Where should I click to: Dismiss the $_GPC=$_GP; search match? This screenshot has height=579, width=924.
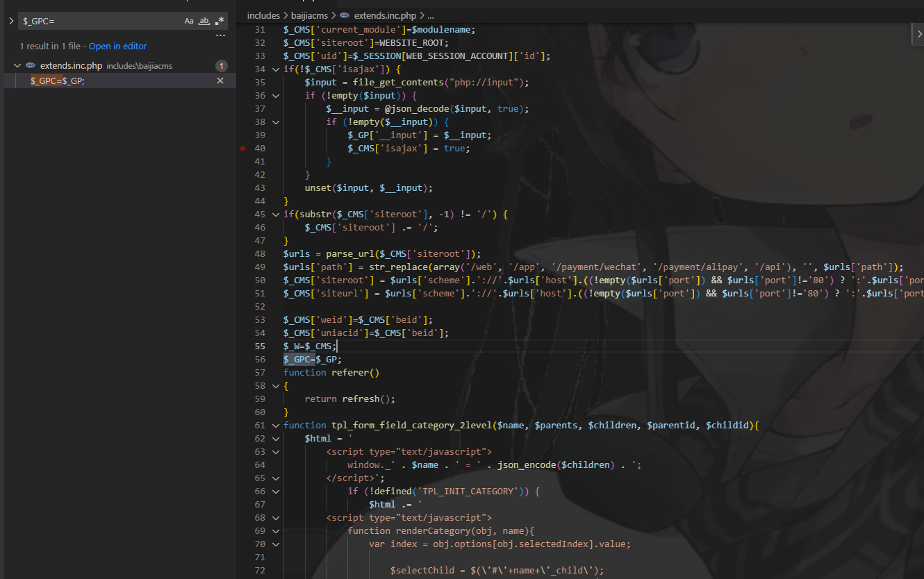pos(220,81)
